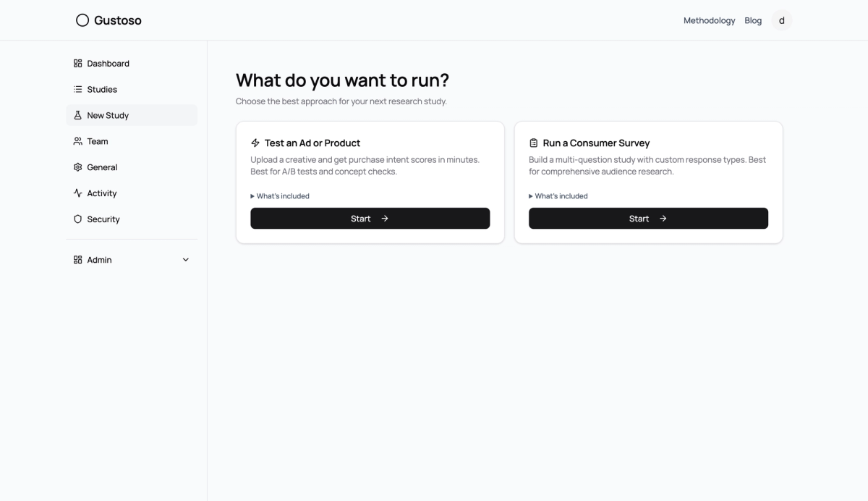The image size is (868, 501).
Task: Click the Dashboard grid icon in sidebar
Action: pos(78,64)
